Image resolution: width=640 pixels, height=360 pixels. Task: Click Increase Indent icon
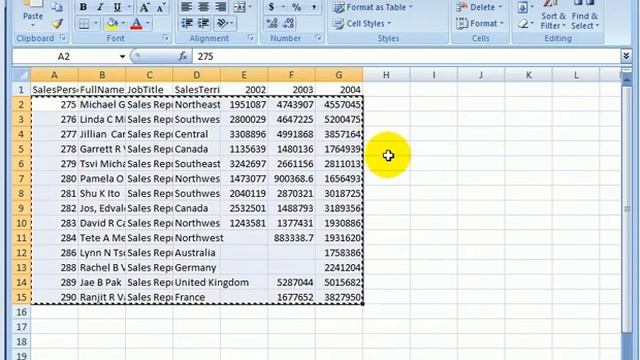(204, 24)
